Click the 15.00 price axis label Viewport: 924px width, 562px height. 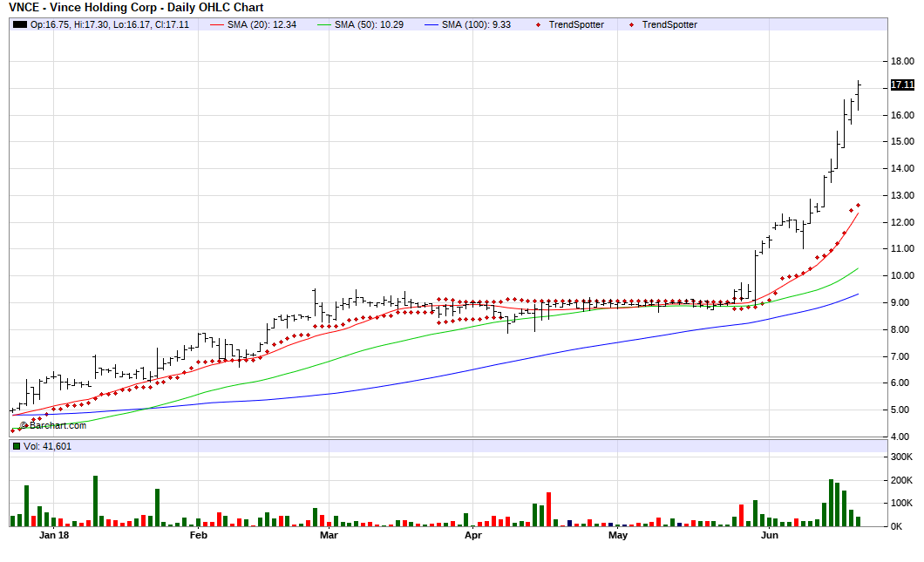[902, 141]
